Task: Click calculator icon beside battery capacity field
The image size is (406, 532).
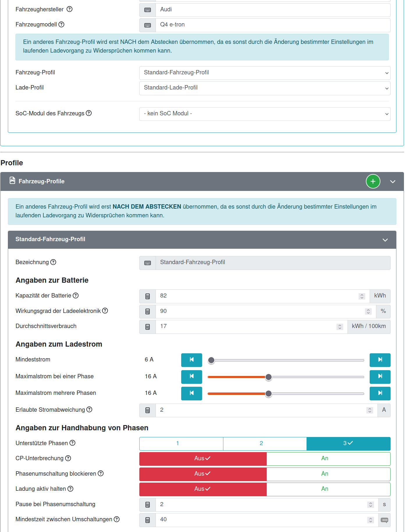Action: coord(148,296)
